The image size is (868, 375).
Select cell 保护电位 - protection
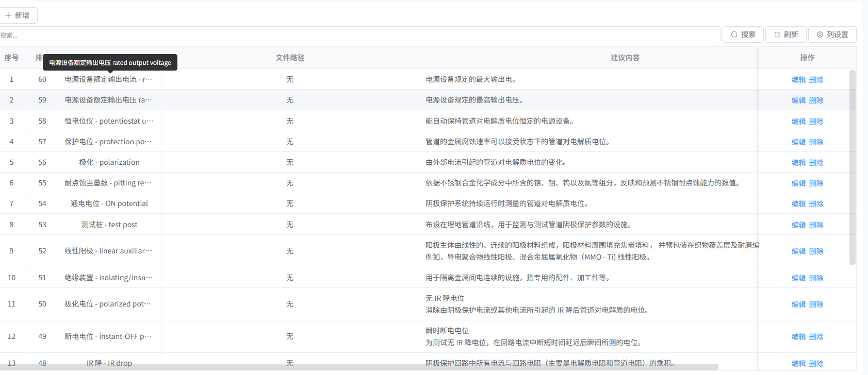tap(109, 142)
